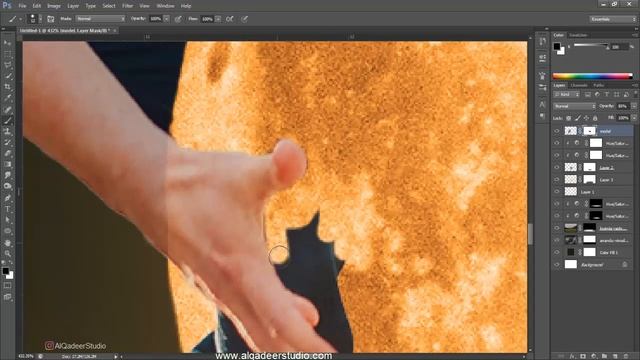
Task: Hide the Layer 1 layer
Action: 557,191
